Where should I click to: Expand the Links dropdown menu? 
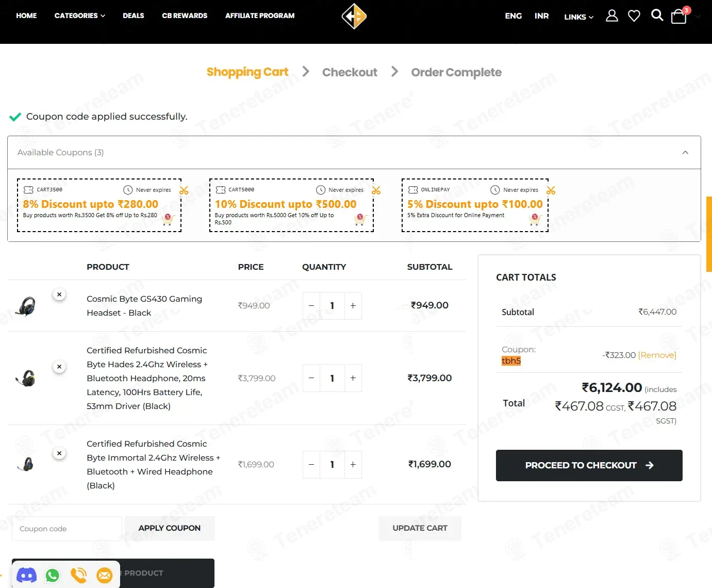pos(578,17)
